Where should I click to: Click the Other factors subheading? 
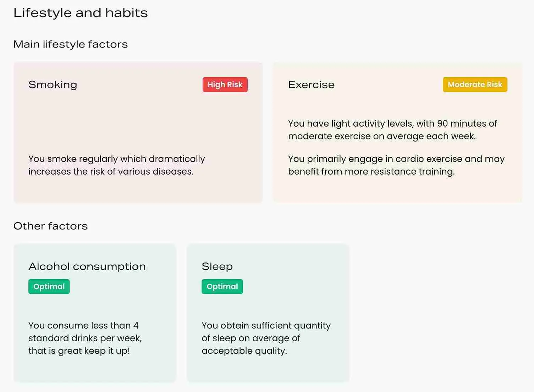pos(51,226)
